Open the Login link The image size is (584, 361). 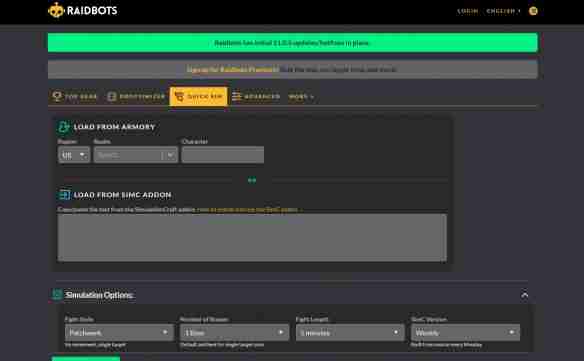click(x=467, y=11)
